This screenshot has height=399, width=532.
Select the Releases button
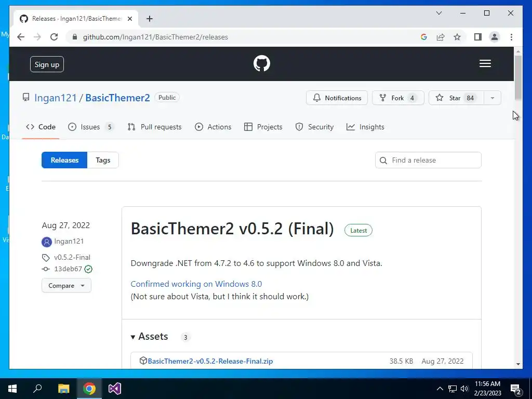pos(64,160)
